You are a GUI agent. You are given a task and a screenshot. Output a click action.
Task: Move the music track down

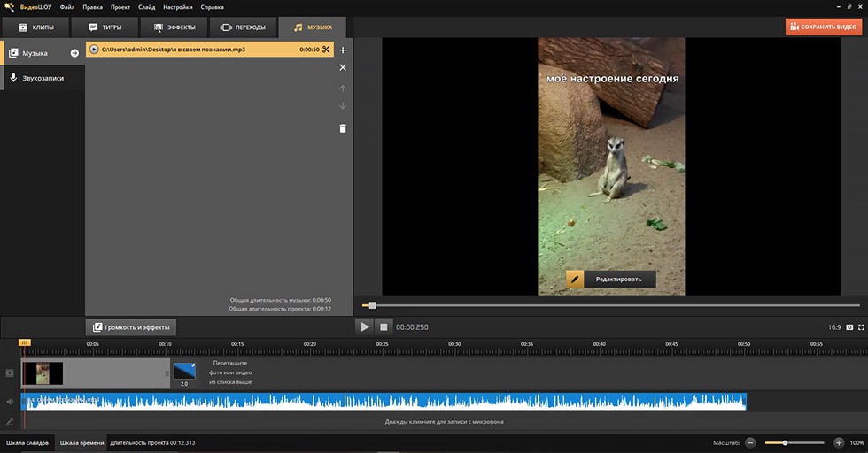point(343,105)
